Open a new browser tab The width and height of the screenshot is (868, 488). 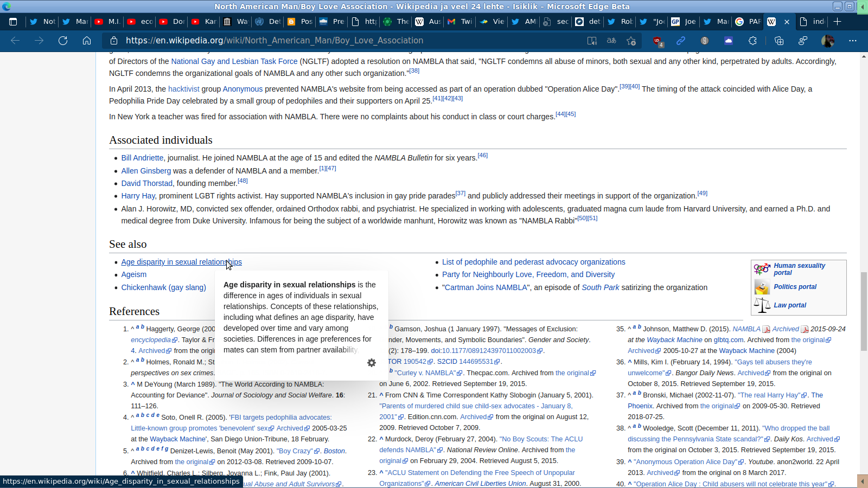(x=837, y=22)
